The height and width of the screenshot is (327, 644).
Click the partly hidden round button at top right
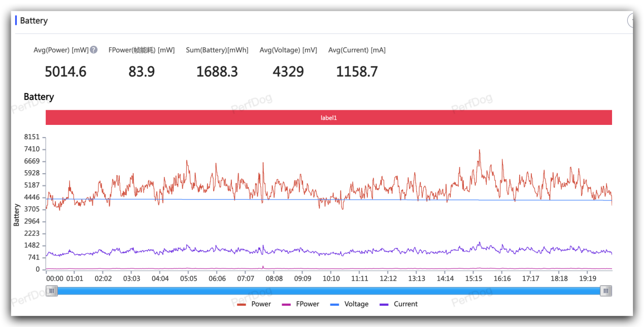tap(631, 21)
